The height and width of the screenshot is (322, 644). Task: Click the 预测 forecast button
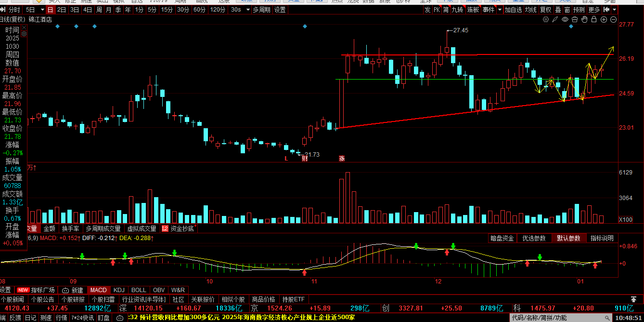pos(579,10)
